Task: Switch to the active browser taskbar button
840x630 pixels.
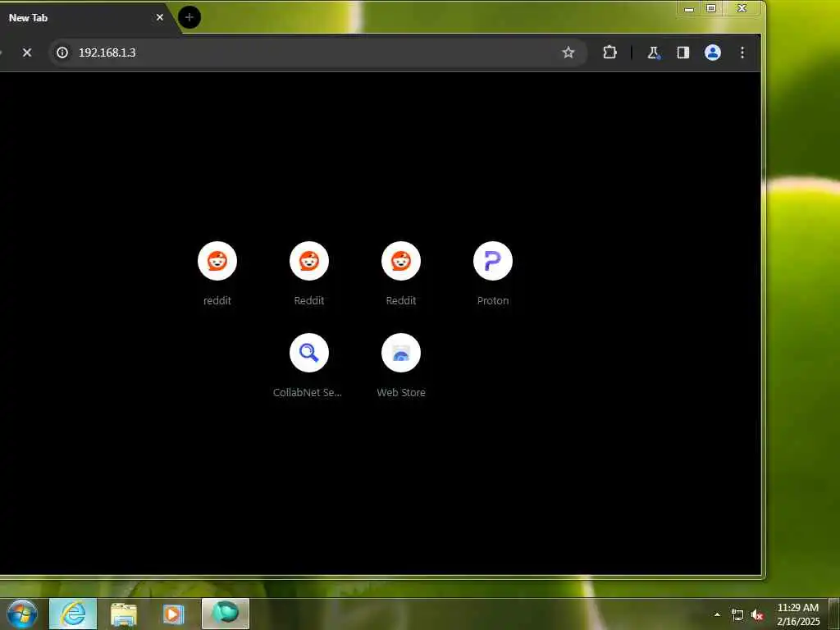Action: tap(226, 614)
